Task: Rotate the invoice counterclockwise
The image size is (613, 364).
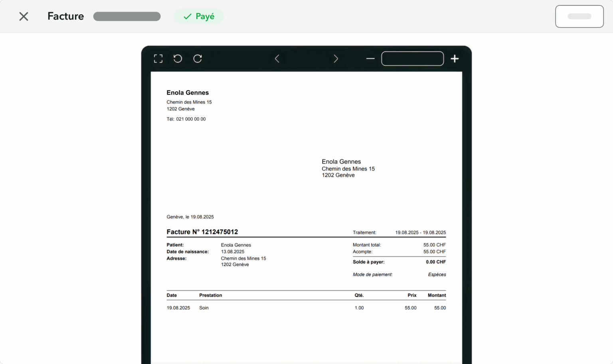Action: tap(178, 59)
